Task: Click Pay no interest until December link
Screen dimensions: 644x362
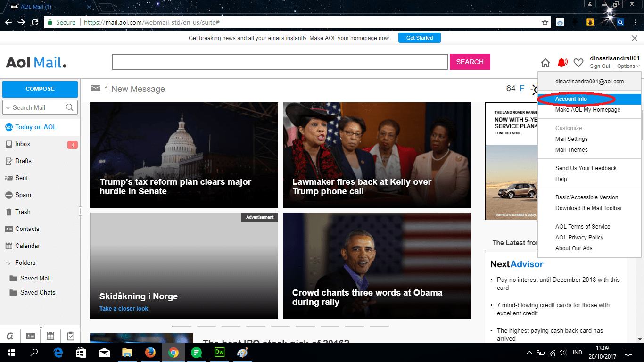Action: [x=558, y=284]
